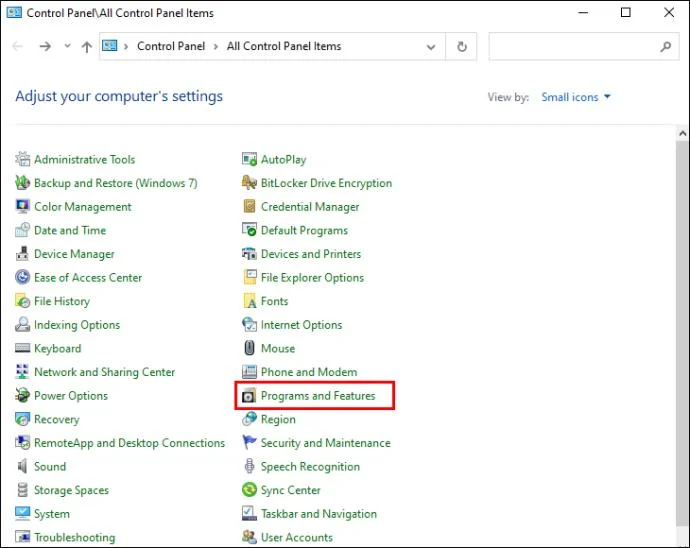Click the Mouse icon
Screen dimensions: 690x548
(250, 348)
